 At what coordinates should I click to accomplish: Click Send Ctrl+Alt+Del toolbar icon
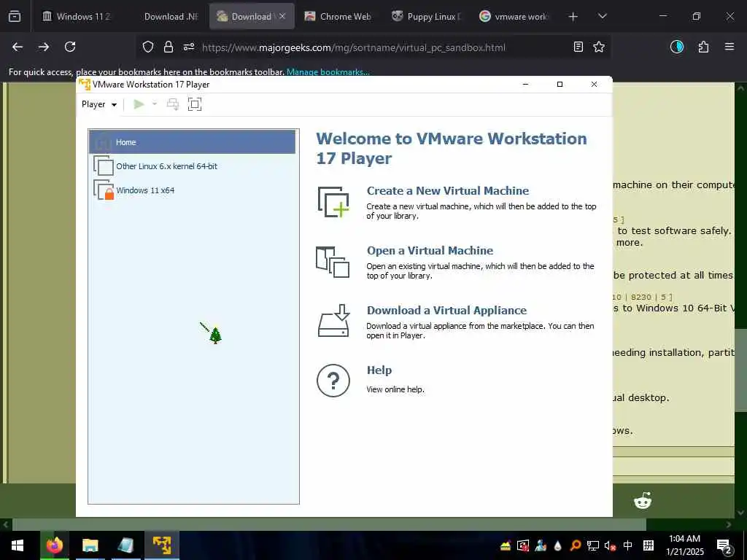pos(173,104)
